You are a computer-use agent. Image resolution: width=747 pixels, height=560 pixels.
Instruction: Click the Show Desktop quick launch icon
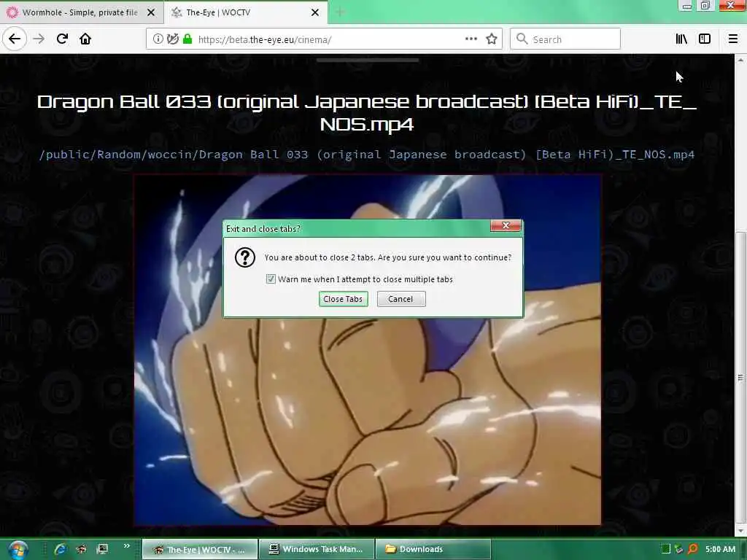[x=102, y=549]
